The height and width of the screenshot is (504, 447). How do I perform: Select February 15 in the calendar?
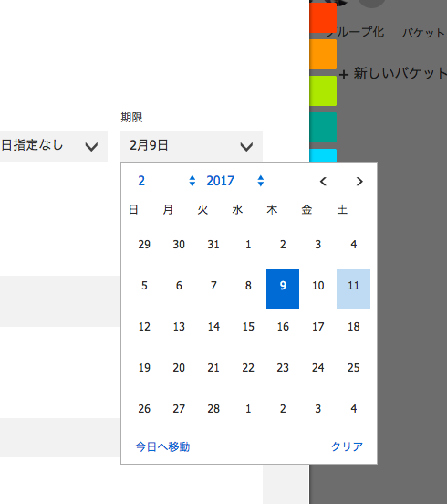(x=248, y=327)
